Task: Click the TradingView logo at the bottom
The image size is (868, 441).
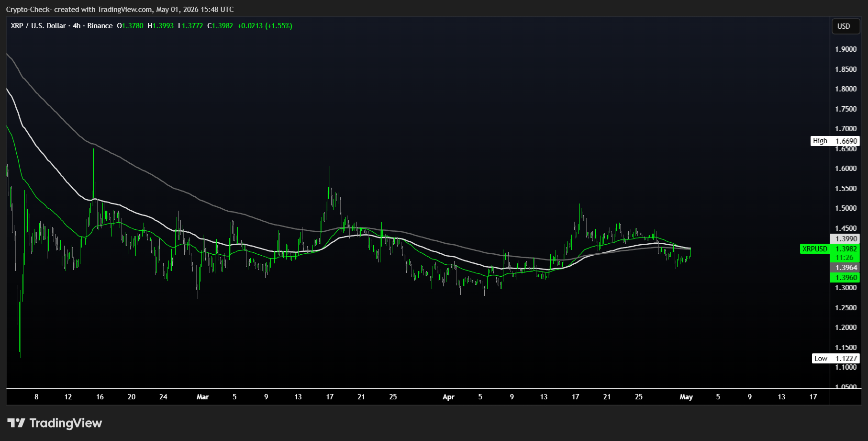Action: (x=55, y=423)
